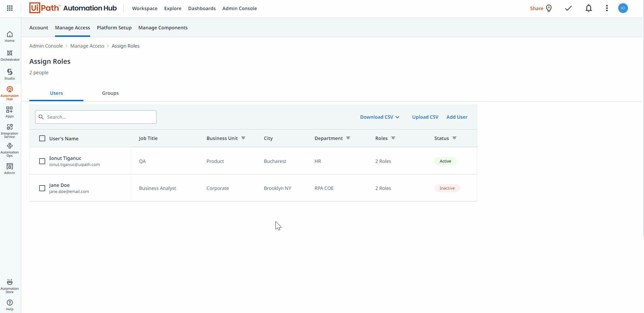Screen dimensions: 644x313
Task: Click the 2 Roles cell for Ionut Tiganuc
Action: pyautogui.click(x=383, y=161)
